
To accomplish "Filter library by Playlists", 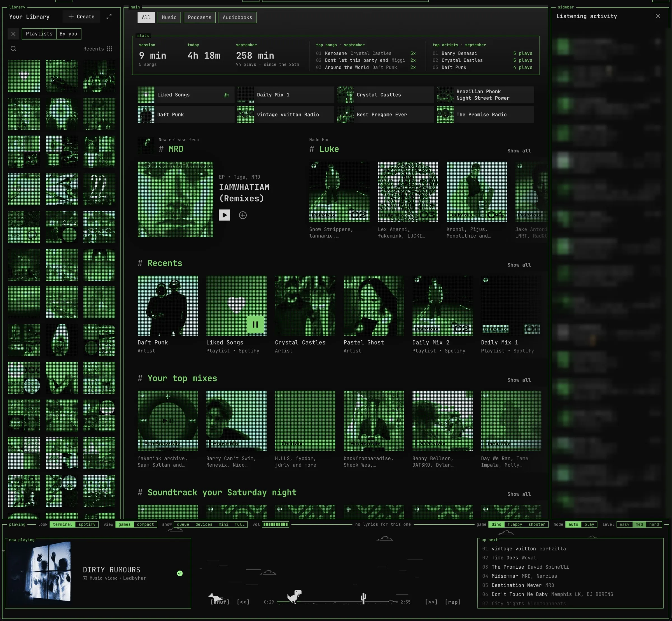I will (39, 34).
